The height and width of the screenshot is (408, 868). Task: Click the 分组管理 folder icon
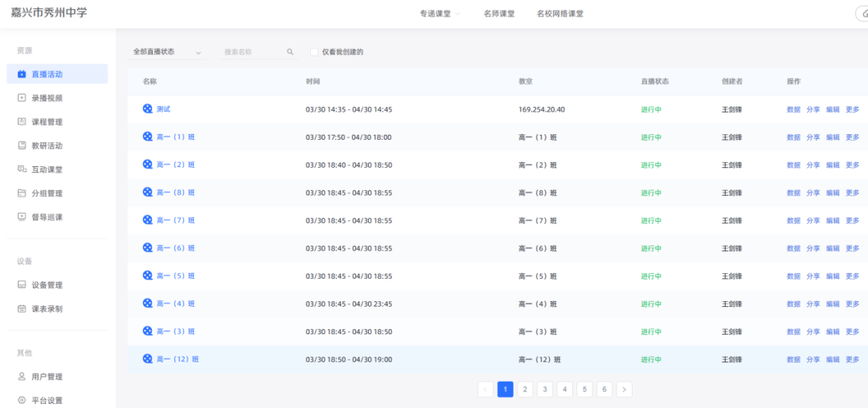click(22, 193)
